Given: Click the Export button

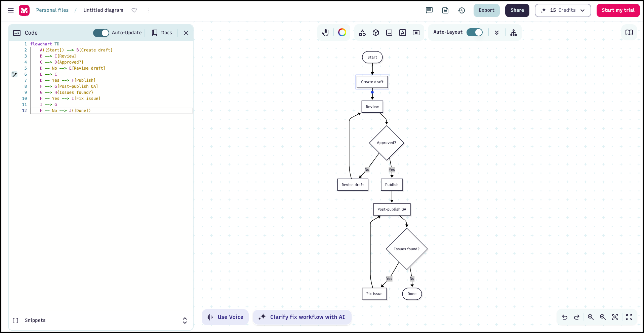Looking at the screenshot, I should (487, 10).
